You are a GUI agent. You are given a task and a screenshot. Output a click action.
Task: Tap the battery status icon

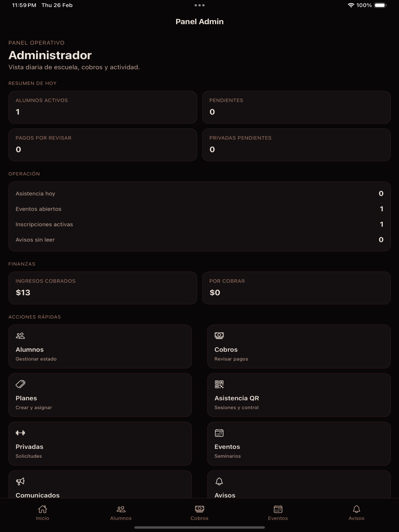(x=380, y=5)
